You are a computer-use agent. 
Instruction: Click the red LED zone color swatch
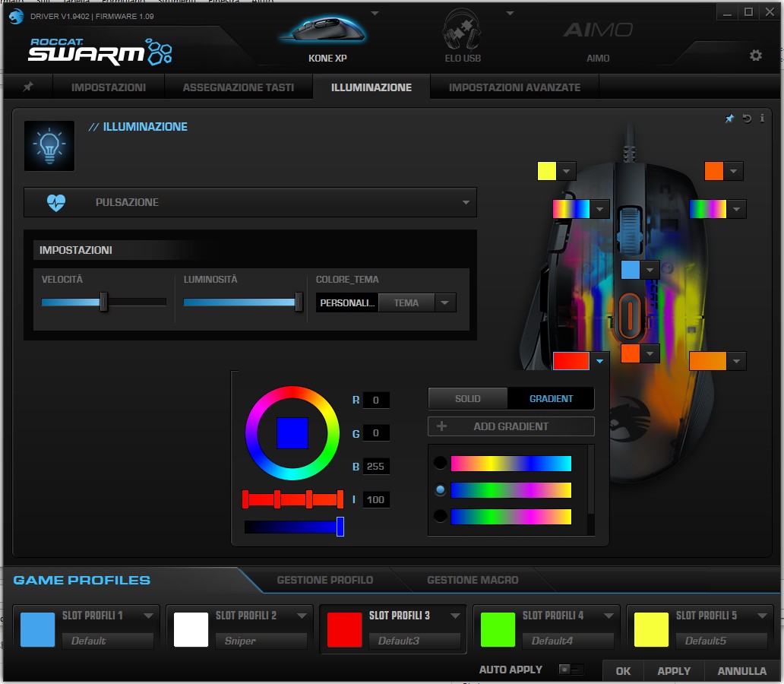[571, 361]
